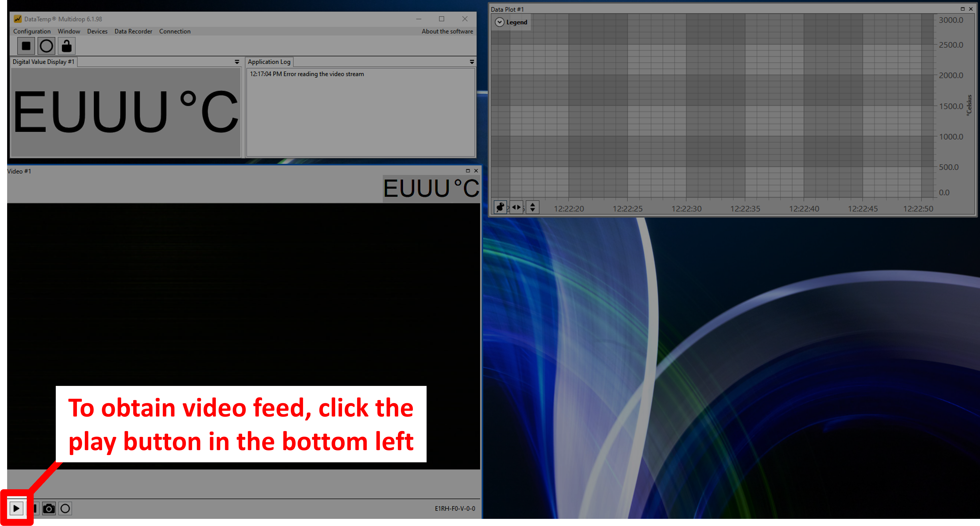980x526 pixels.
Task: Click the record circle icon in main toolbar
Action: (46, 45)
